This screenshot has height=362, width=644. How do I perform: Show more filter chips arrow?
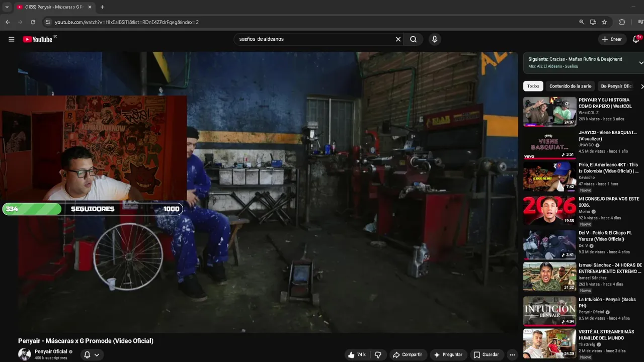[641, 86]
